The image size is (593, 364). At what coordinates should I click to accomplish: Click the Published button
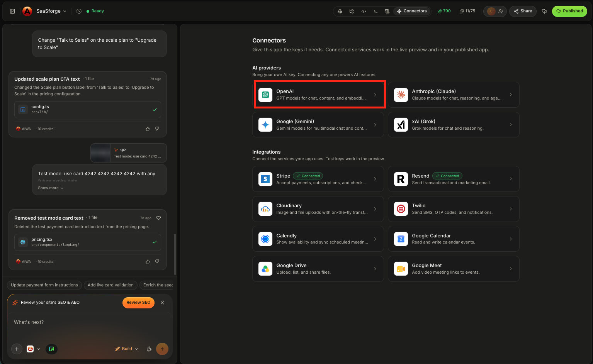tap(569, 11)
